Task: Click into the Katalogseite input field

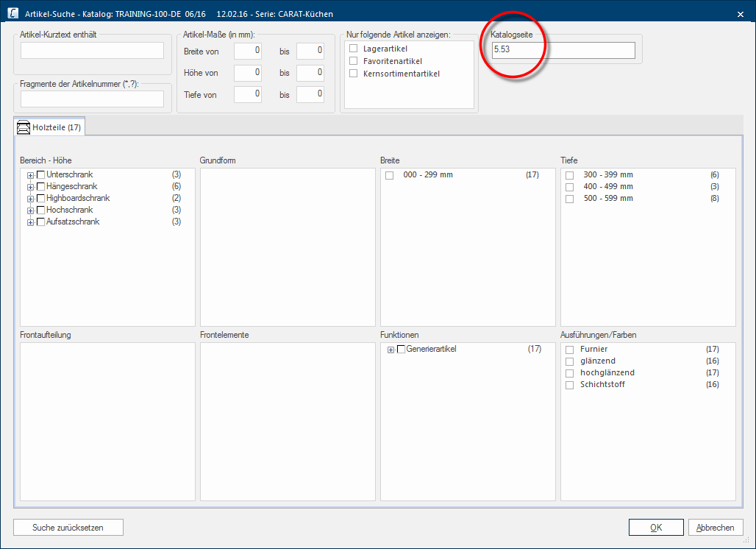Action: (x=563, y=50)
